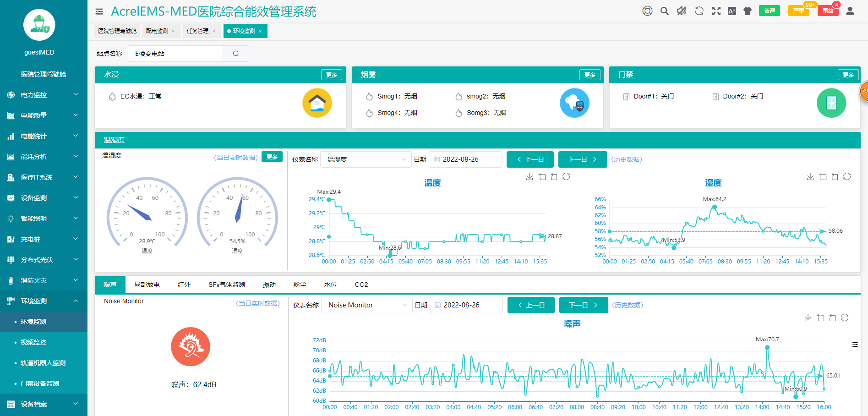Toggle fullscreen mode via the expand icon
The width and height of the screenshot is (868, 416).
tap(715, 11)
